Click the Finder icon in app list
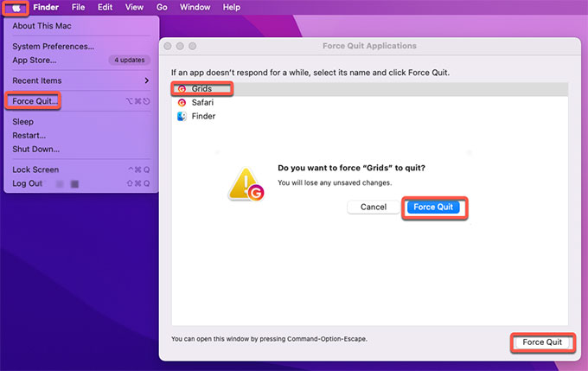 [x=182, y=116]
